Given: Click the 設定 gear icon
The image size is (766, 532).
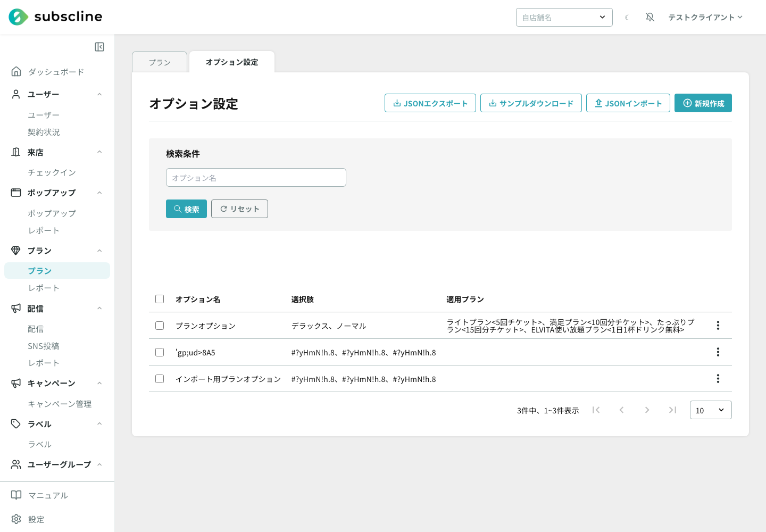Looking at the screenshot, I should pyautogui.click(x=16, y=519).
